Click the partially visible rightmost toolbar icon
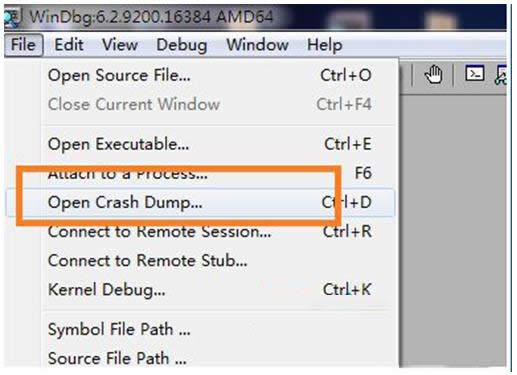The height and width of the screenshot is (375, 517). 501,75
